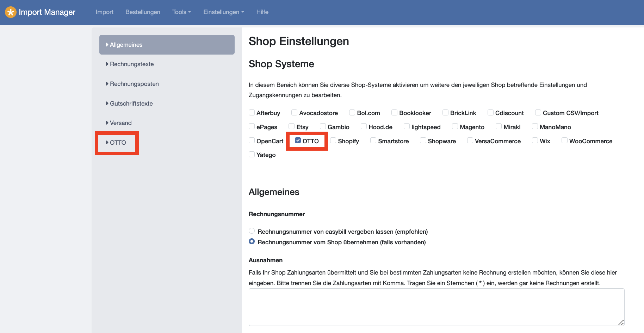
Task: Check the Magento shop system
Action: click(x=455, y=126)
